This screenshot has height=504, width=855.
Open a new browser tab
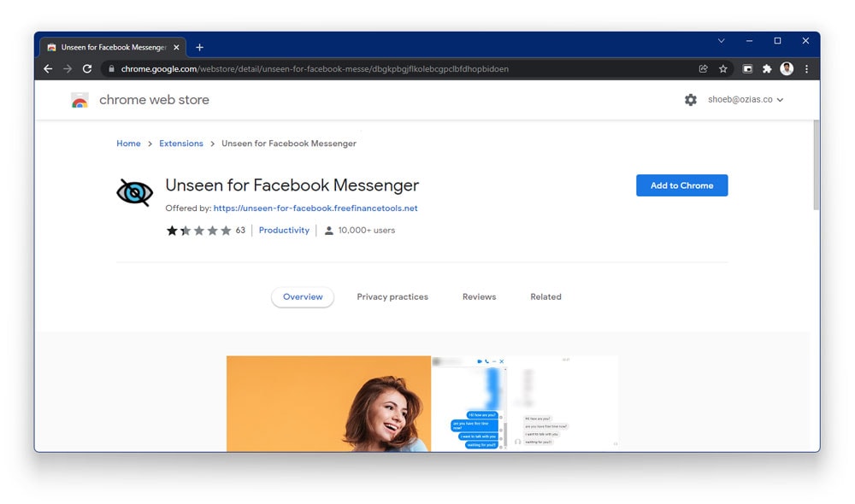[x=199, y=47]
